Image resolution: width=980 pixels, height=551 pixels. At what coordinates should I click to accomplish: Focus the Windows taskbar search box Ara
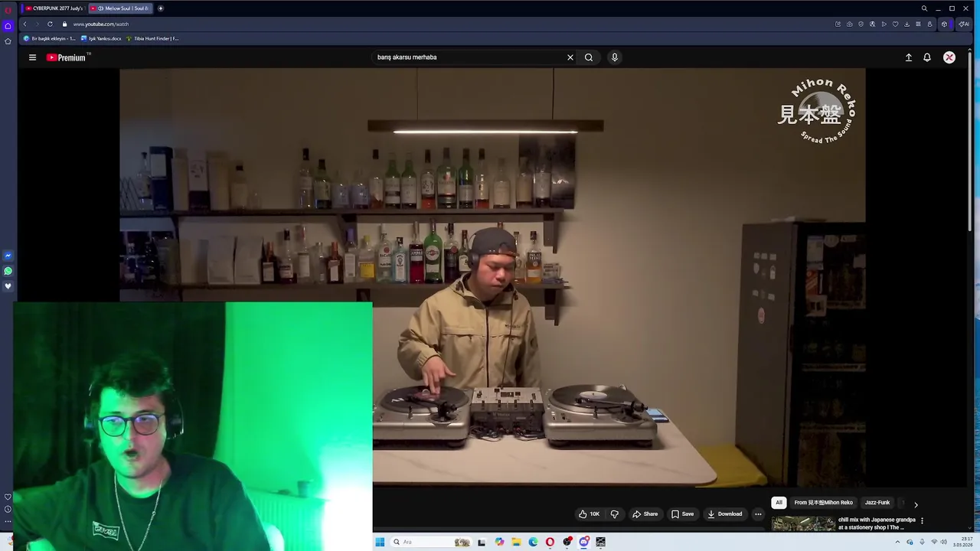tap(431, 542)
